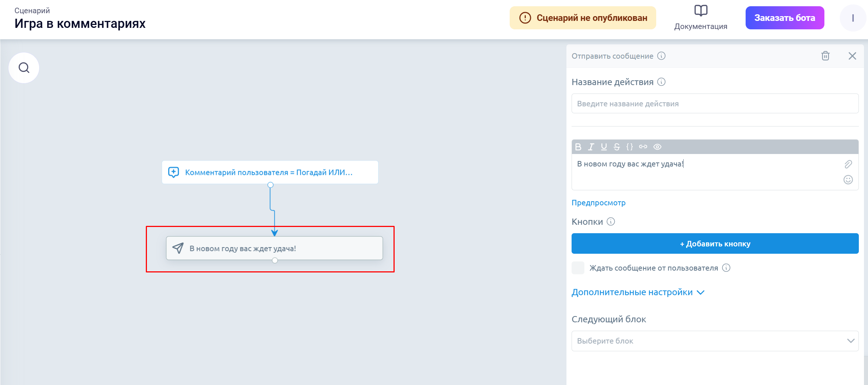Click the 'Заказать бота' button
The height and width of the screenshot is (385, 868).
pyautogui.click(x=784, y=18)
